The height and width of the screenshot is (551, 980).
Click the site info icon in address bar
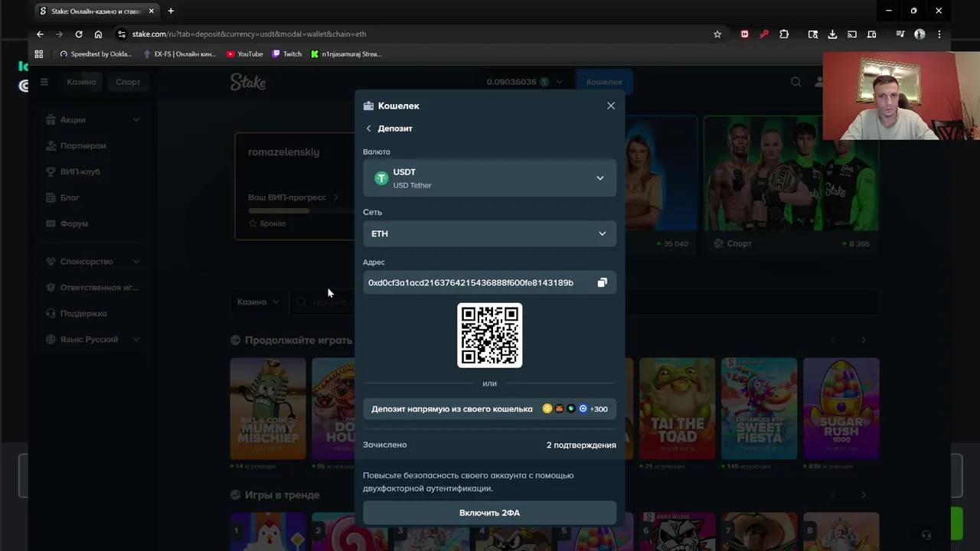pyautogui.click(x=121, y=34)
